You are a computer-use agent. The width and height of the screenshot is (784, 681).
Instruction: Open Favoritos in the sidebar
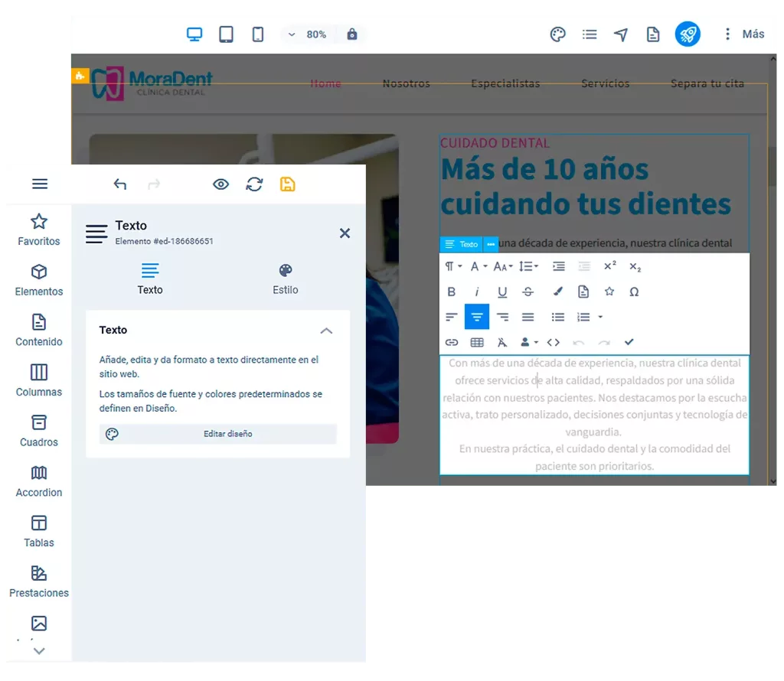coord(39,230)
